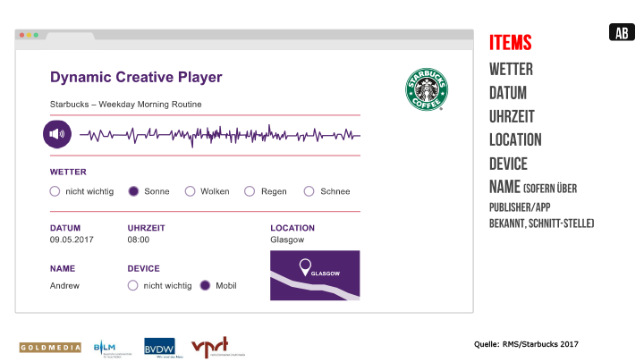Set Device to 'nicht wichtig'
This screenshot has width=644, height=362.
133,286
